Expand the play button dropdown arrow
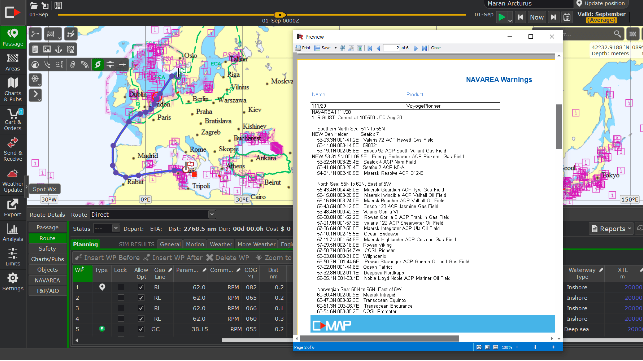The width and height of the screenshot is (643, 361). coord(510,18)
